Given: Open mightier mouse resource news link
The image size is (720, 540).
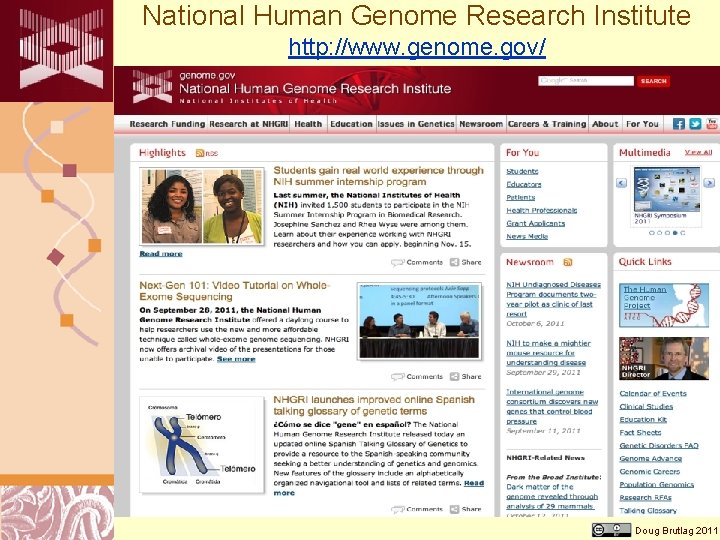Looking at the screenshot, I should point(548,353).
